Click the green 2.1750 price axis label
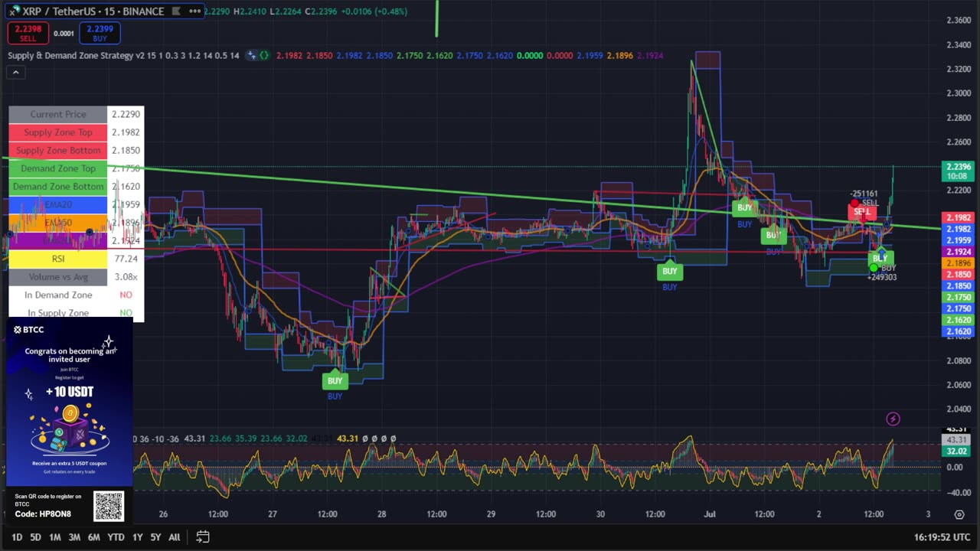The width and height of the screenshot is (980, 551). [x=957, y=297]
